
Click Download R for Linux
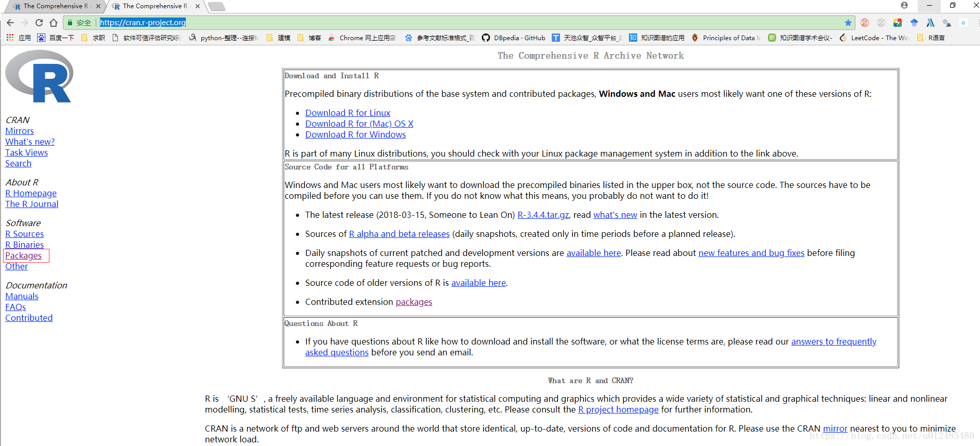(347, 113)
